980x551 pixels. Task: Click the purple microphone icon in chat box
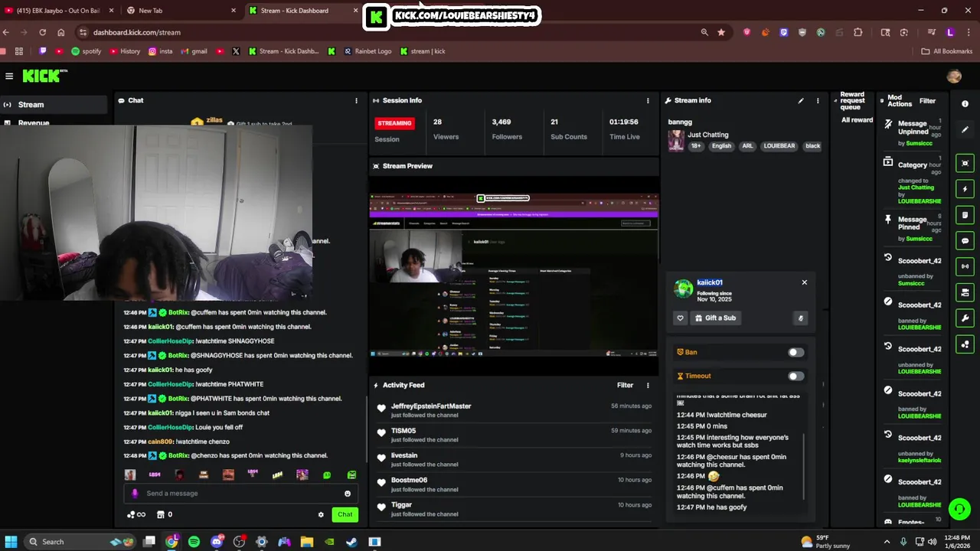(x=135, y=494)
